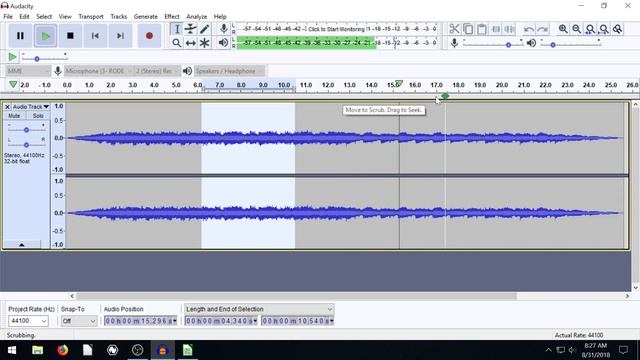Zoom in with the magnifier plus icon
Screen dimensions: 640x360
click(563, 29)
